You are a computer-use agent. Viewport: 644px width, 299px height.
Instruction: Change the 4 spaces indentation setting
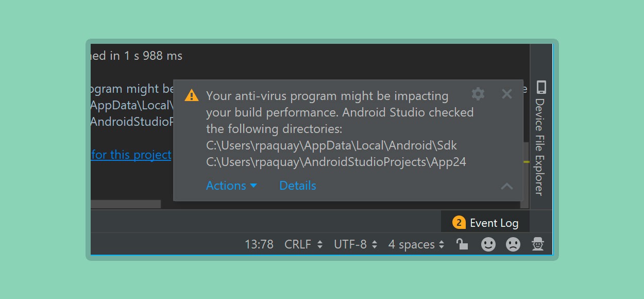coord(416,244)
